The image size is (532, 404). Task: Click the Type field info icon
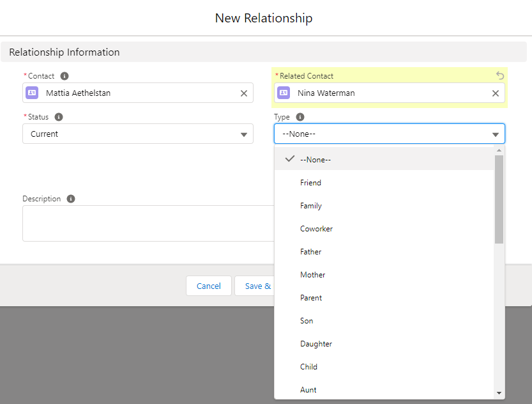[x=300, y=117]
